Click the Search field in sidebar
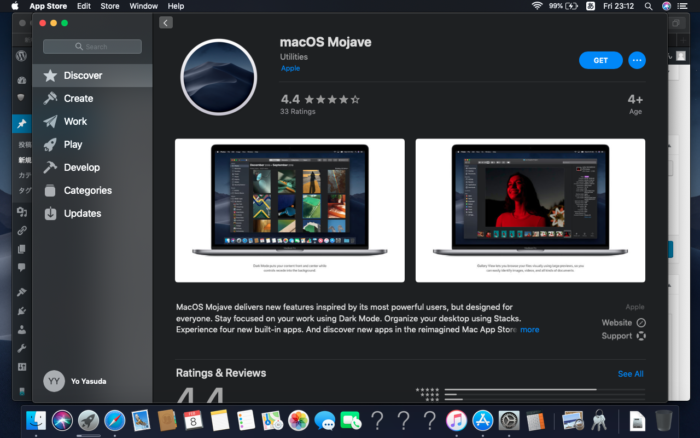 point(93,47)
